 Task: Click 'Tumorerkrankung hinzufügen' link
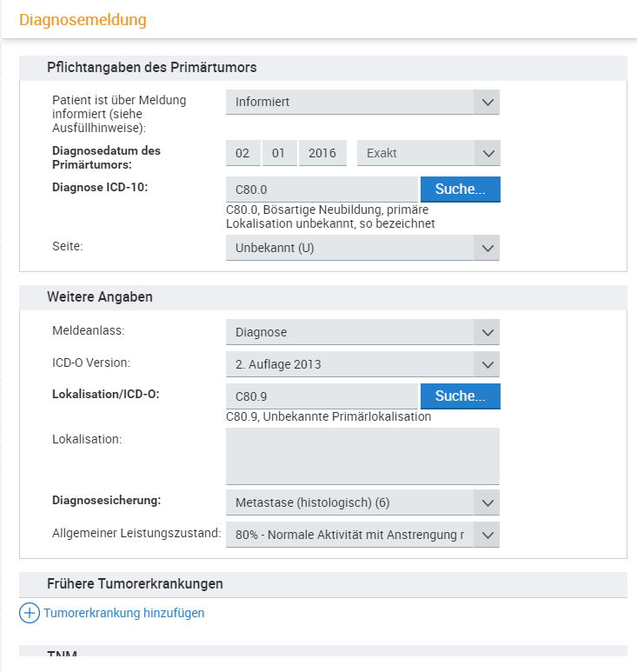click(x=123, y=613)
